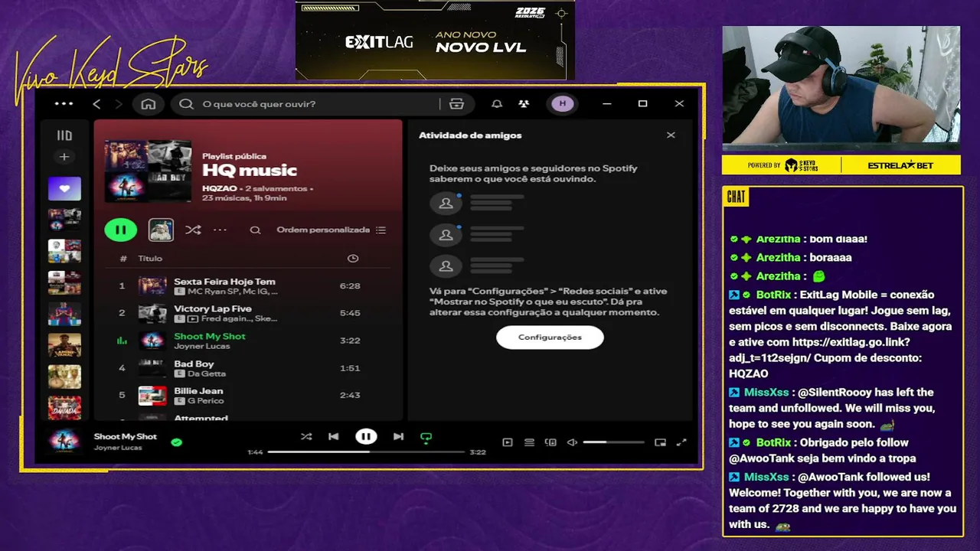Go back with the left arrow

(96, 104)
